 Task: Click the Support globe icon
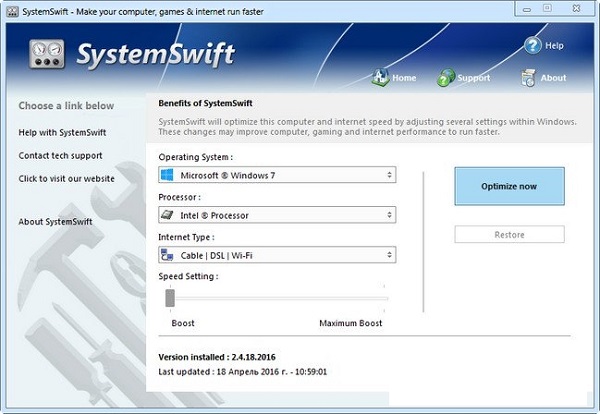446,78
